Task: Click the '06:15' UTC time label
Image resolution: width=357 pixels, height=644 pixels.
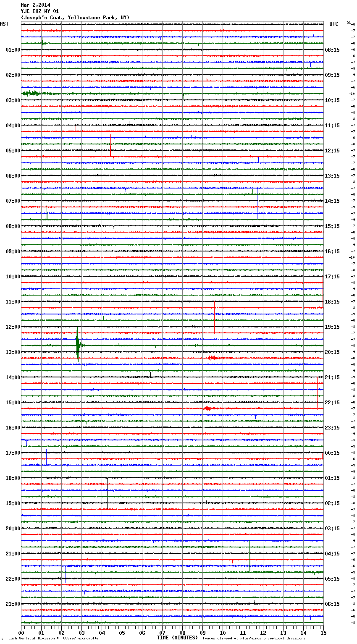Action: tap(332, 604)
